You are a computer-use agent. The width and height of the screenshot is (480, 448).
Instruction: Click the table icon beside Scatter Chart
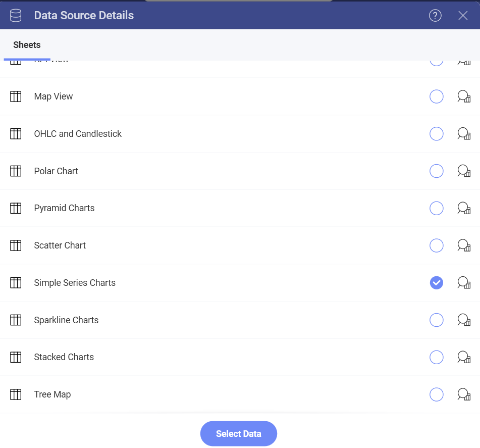pyautogui.click(x=16, y=245)
